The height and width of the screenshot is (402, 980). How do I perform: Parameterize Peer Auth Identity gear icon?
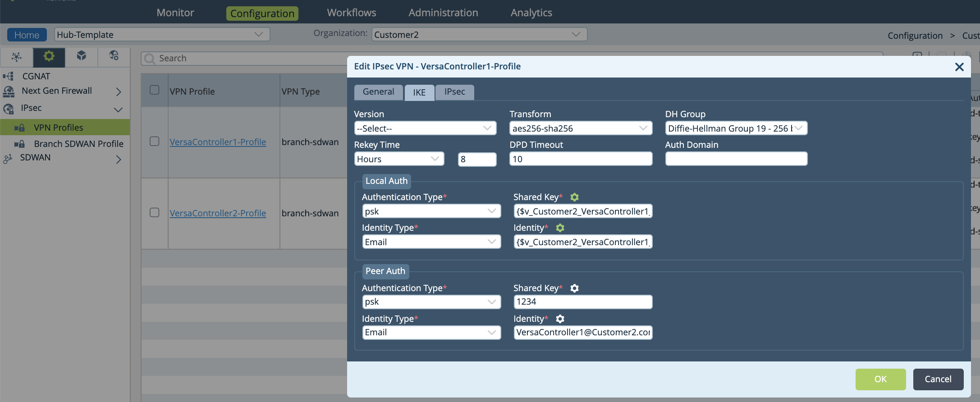coord(560,319)
